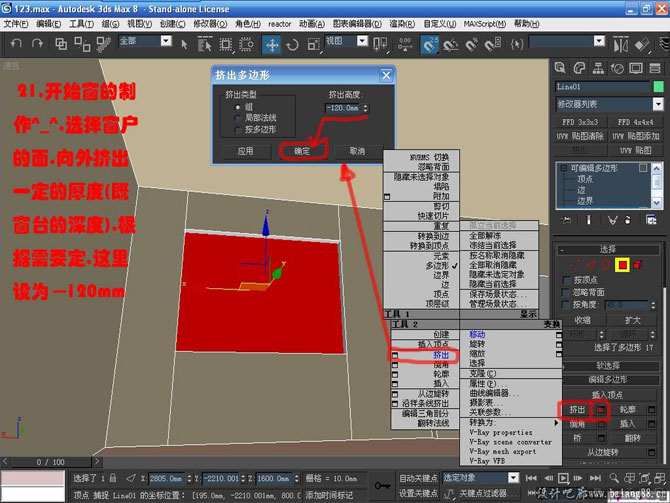Choose the rectangular selection region tool
670x503 pixels.
pyautogui.click(x=226, y=44)
